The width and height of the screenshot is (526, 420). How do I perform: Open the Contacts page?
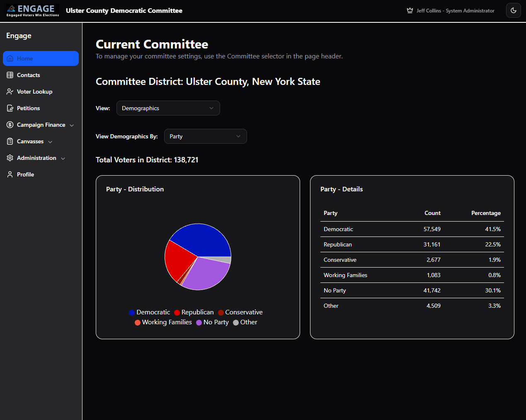[x=41, y=75]
